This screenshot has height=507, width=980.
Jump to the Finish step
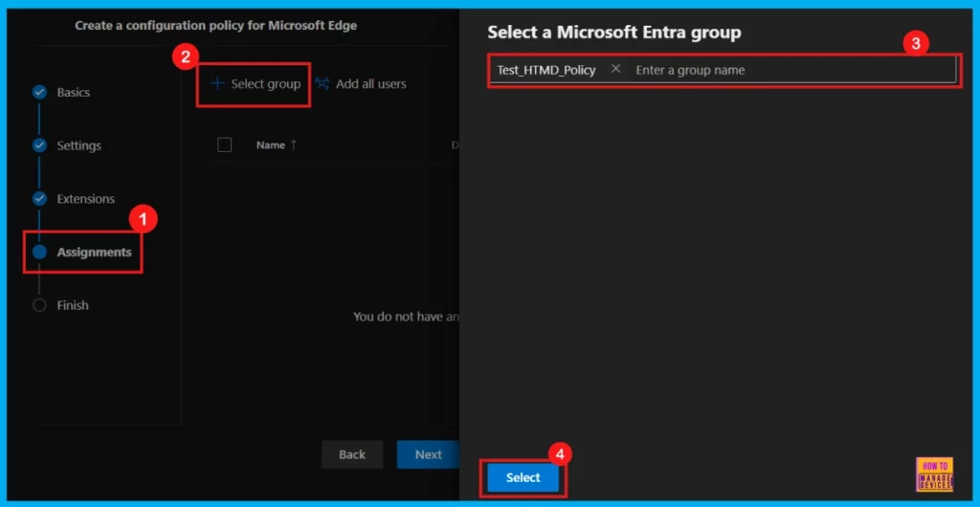point(73,305)
